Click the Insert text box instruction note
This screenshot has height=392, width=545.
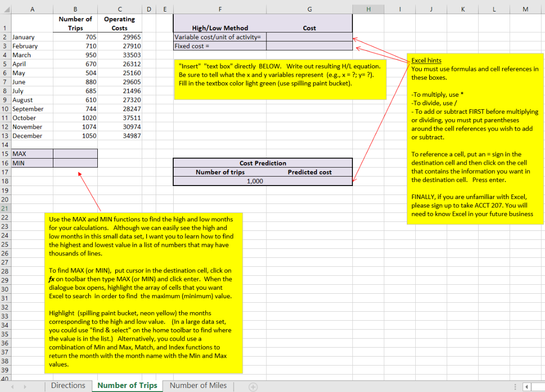280,79
